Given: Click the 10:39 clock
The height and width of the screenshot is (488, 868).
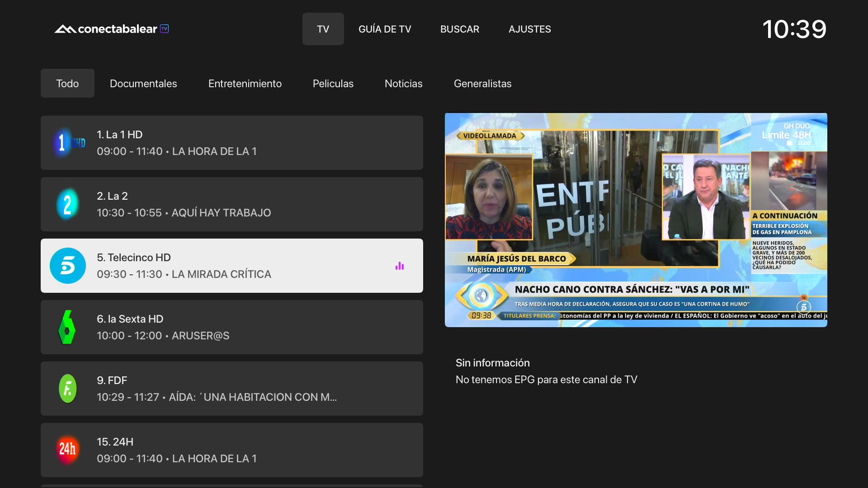Looking at the screenshot, I should 794,29.
